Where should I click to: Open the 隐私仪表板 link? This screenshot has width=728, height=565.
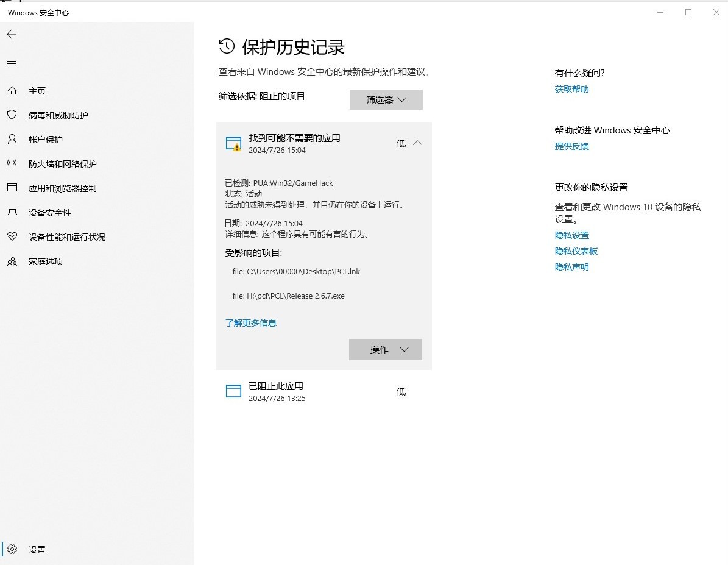point(576,251)
